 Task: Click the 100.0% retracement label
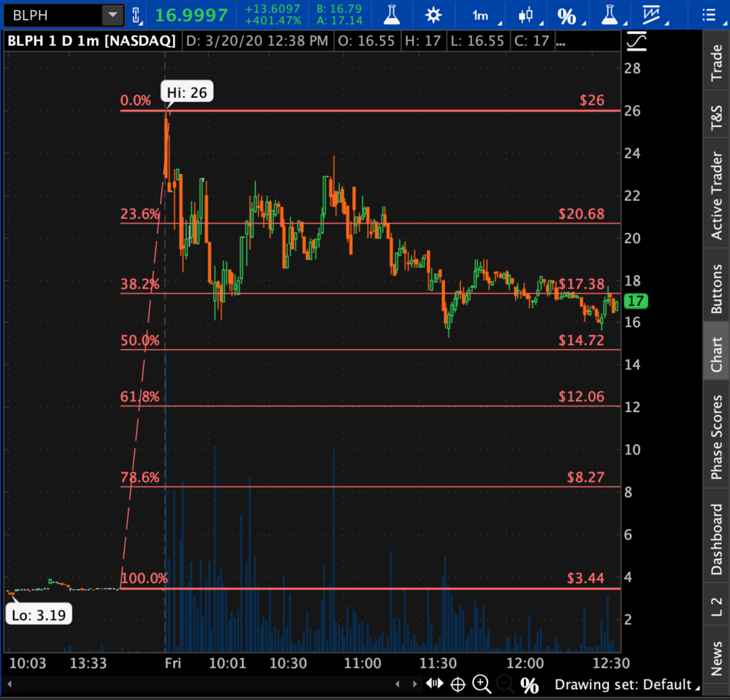(144, 578)
